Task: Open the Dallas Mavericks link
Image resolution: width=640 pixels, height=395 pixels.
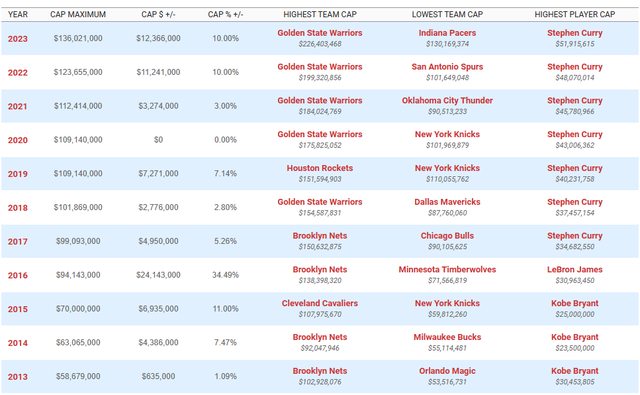Action: pos(447,202)
